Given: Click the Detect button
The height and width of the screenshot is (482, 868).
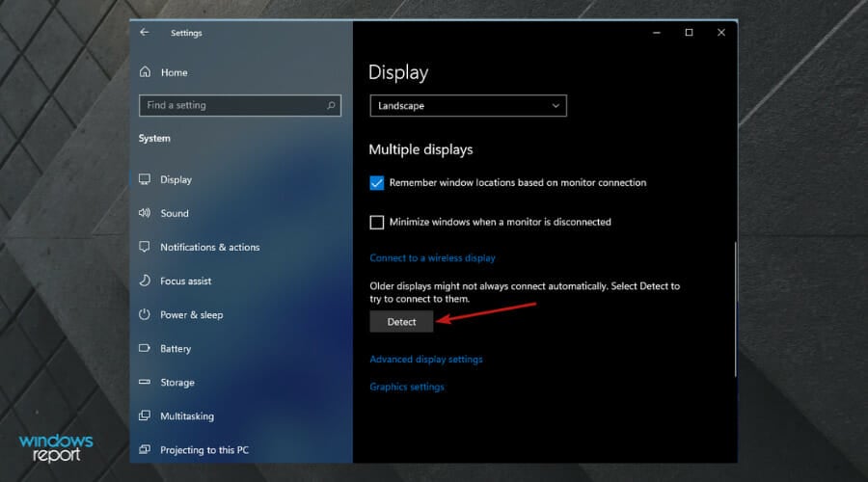Looking at the screenshot, I should click(401, 322).
